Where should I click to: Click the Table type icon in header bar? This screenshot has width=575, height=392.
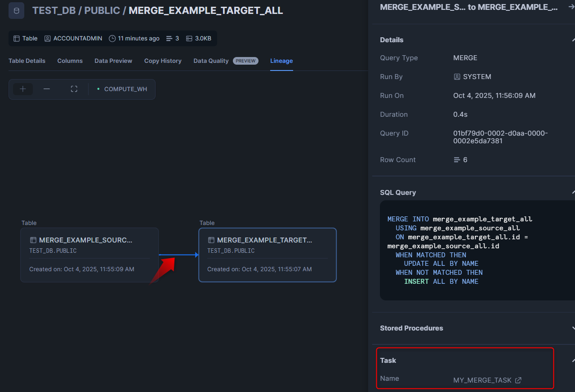[17, 39]
